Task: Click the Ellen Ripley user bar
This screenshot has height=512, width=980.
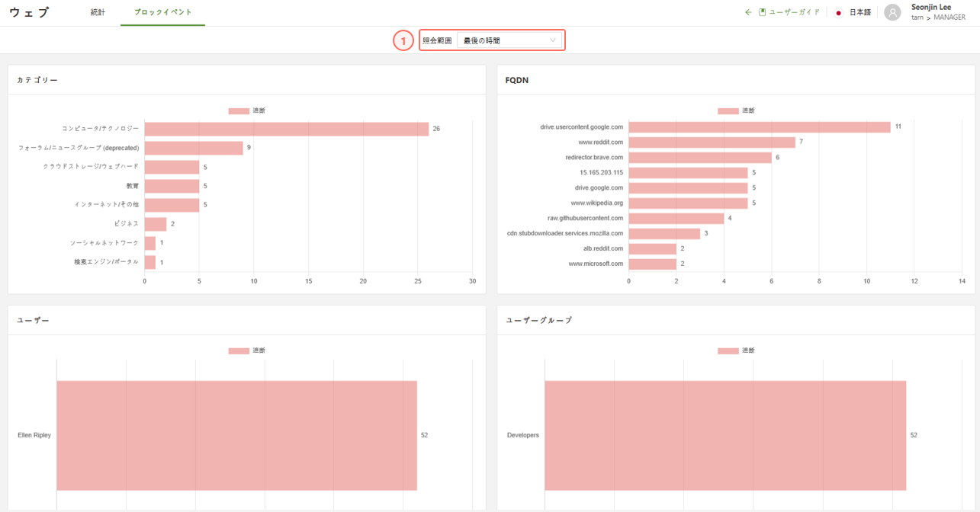Action: click(x=236, y=435)
